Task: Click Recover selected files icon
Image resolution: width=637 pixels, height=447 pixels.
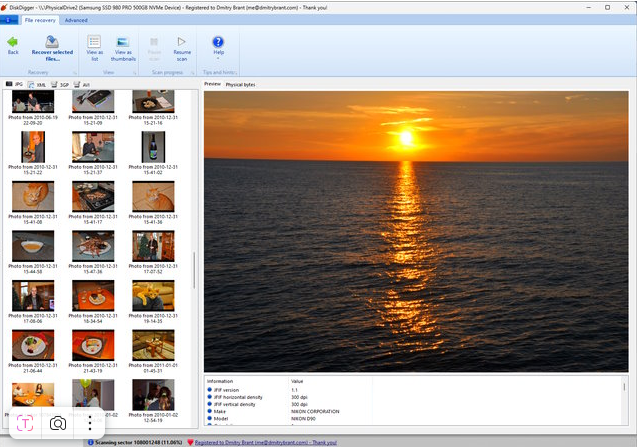Action: click(51, 42)
